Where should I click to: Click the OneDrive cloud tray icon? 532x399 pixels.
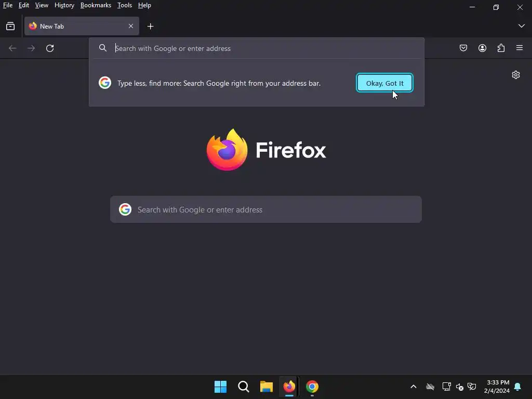[x=430, y=387]
